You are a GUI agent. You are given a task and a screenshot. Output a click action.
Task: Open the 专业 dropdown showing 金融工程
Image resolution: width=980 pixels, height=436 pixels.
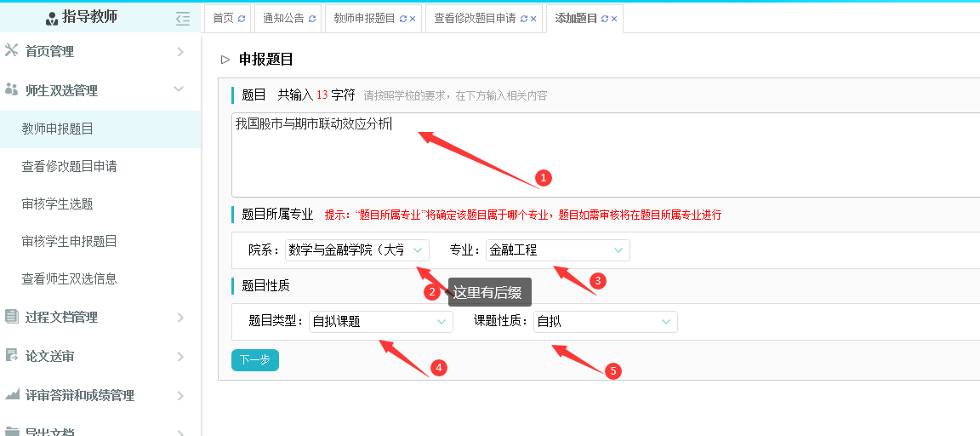(557, 250)
